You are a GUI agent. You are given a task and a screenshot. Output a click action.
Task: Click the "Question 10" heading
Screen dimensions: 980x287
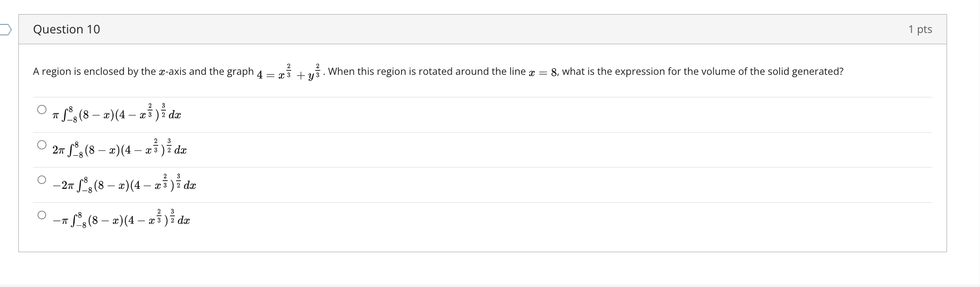point(66,30)
